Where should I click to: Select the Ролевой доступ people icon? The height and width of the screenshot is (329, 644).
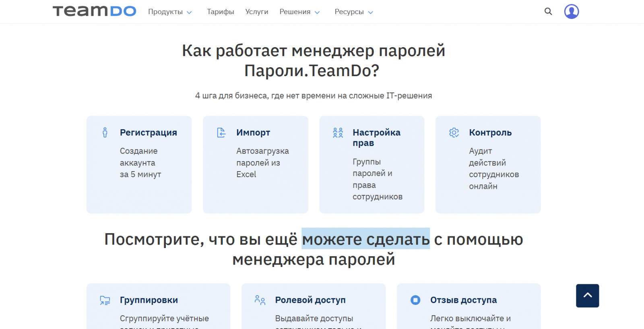coord(260,300)
